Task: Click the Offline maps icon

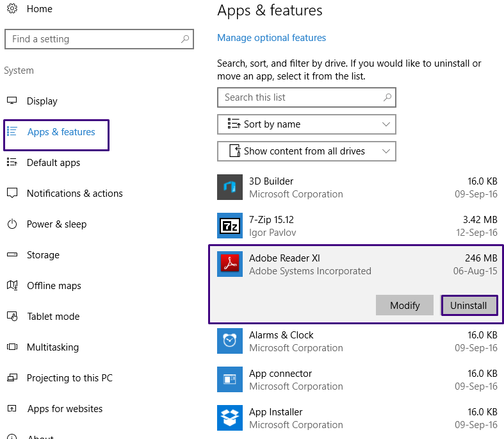Action: pos(12,286)
